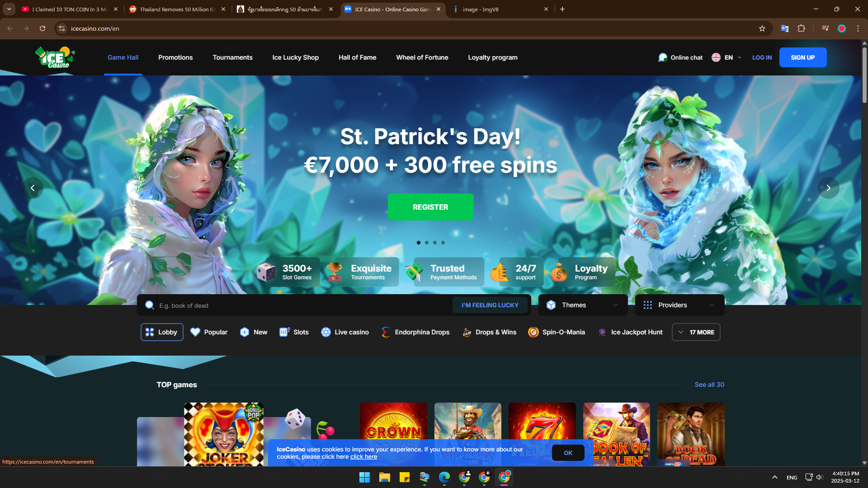Click the LOG IN link
Image resolution: width=868 pixels, height=488 pixels.
762,57
